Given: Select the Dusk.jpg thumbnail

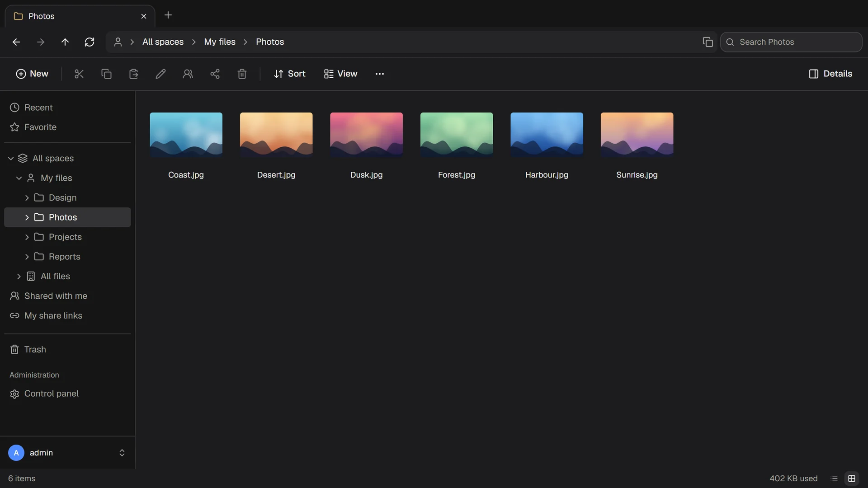Looking at the screenshot, I should (366, 135).
